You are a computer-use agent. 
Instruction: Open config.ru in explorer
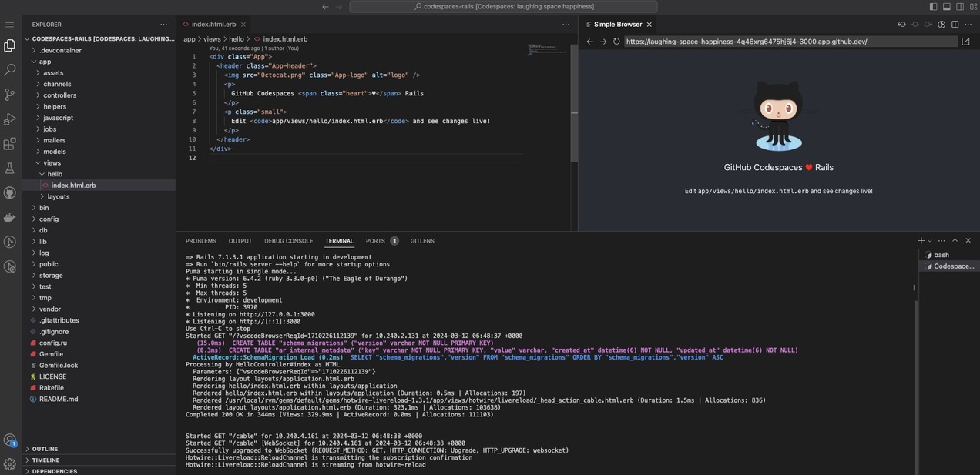click(100, 343)
